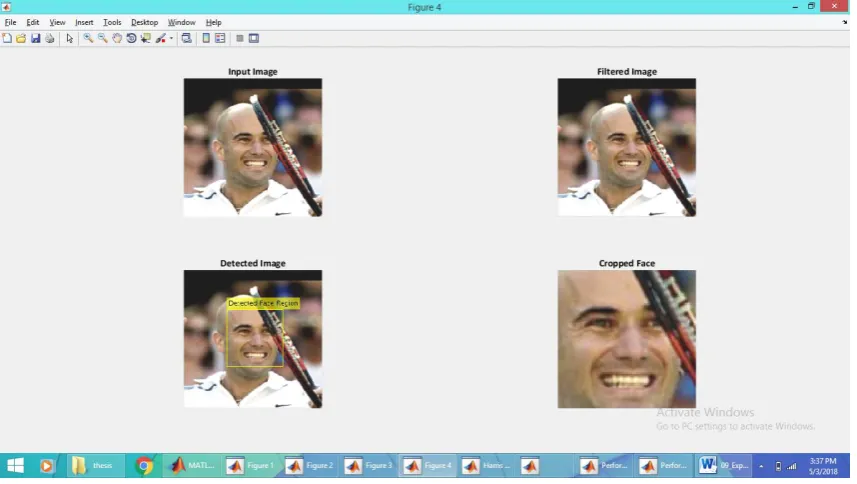This screenshot has height=484, width=857.
Task: Open the Windows Start button
Action: (15, 465)
